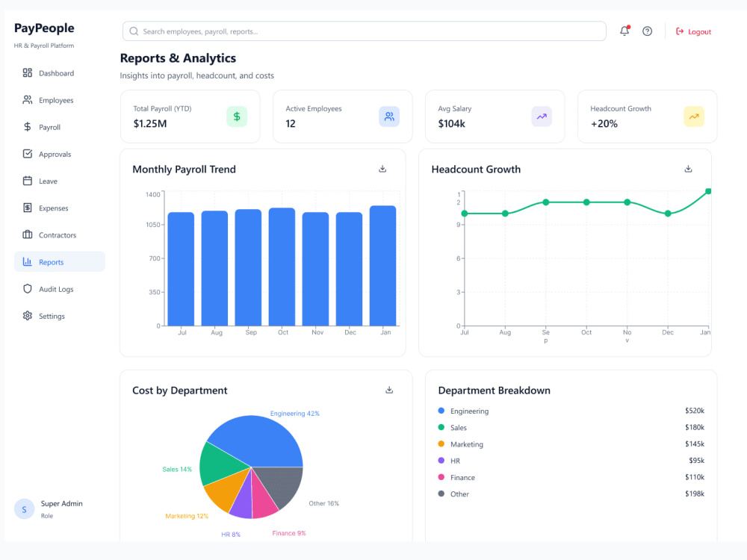Click the Reports bar chart icon
The height and width of the screenshot is (560, 747).
click(x=28, y=262)
